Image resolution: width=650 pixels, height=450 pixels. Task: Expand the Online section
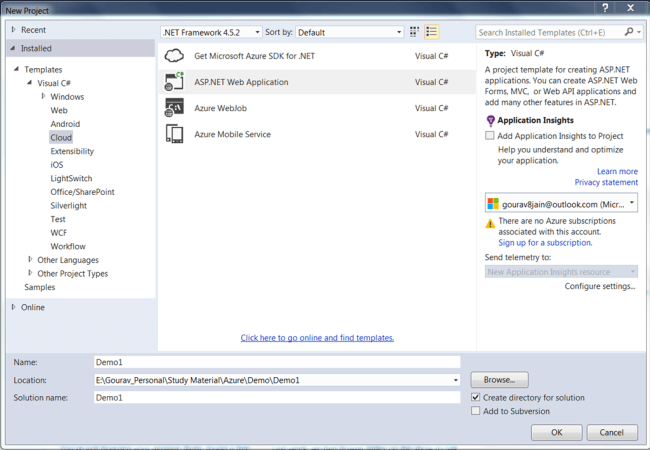[13, 307]
